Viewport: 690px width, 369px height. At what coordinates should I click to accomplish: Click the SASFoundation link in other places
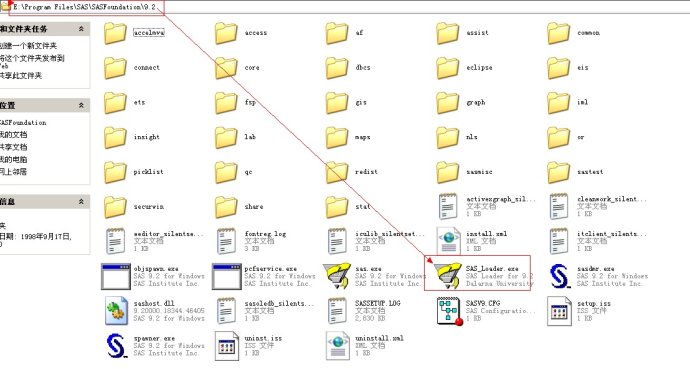point(23,123)
